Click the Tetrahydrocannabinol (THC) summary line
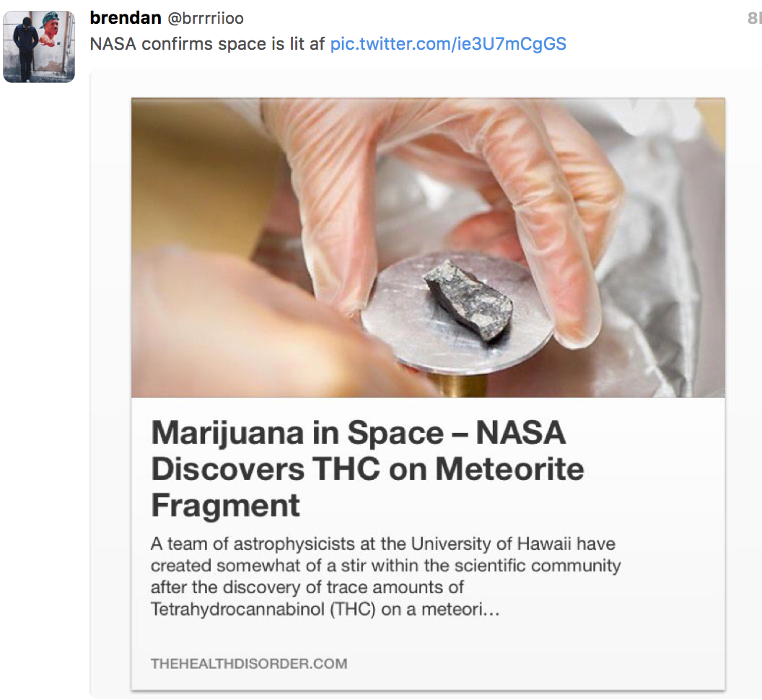Screen dimensions: 762x700 click(x=325, y=609)
